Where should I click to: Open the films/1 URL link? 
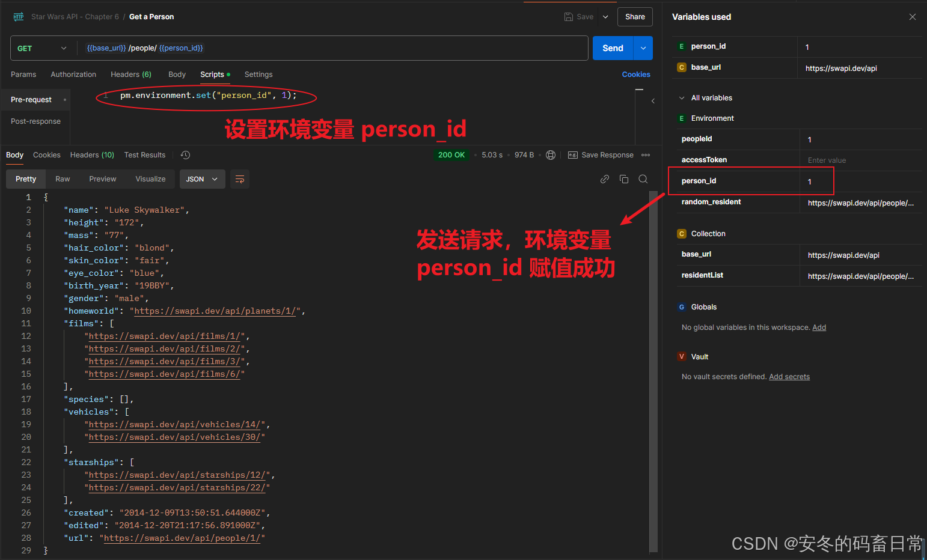click(x=165, y=336)
